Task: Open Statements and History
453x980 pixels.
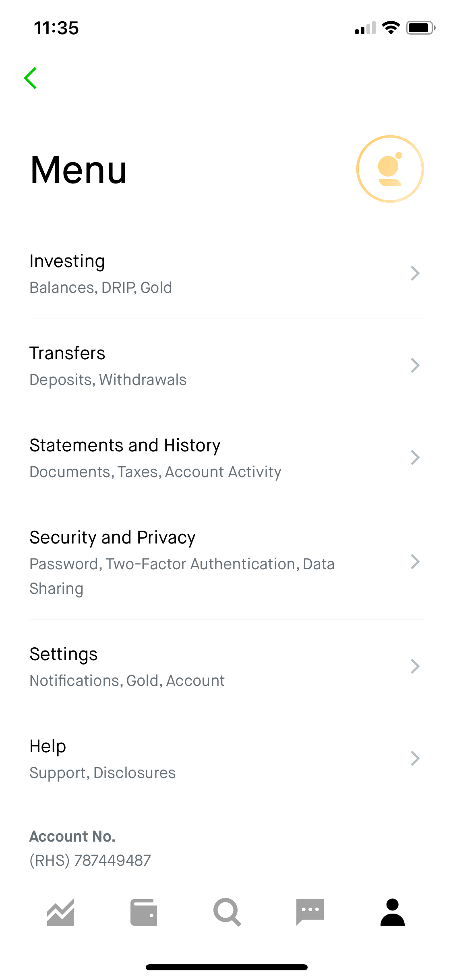Action: click(x=226, y=457)
